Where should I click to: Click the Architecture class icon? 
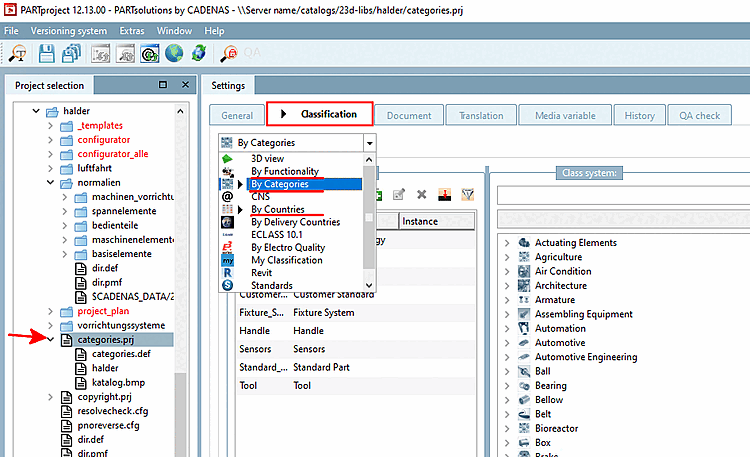524,286
